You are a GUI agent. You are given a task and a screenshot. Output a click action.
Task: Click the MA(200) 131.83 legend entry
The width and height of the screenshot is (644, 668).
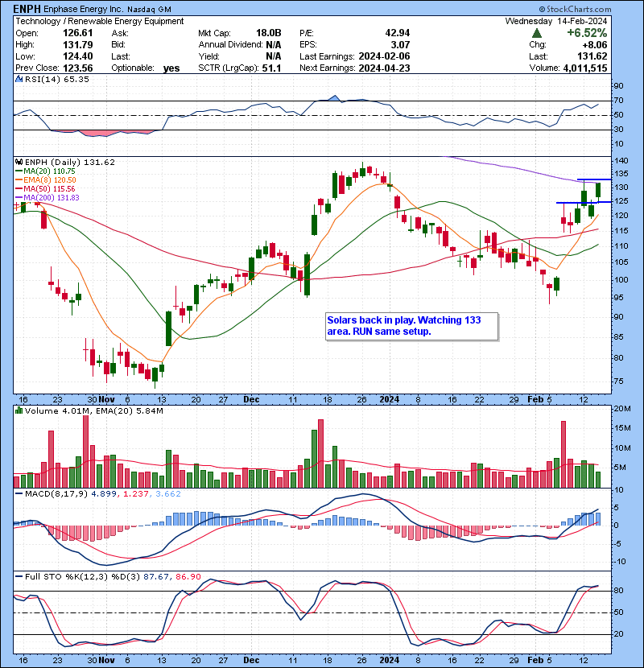(x=47, y=198)
